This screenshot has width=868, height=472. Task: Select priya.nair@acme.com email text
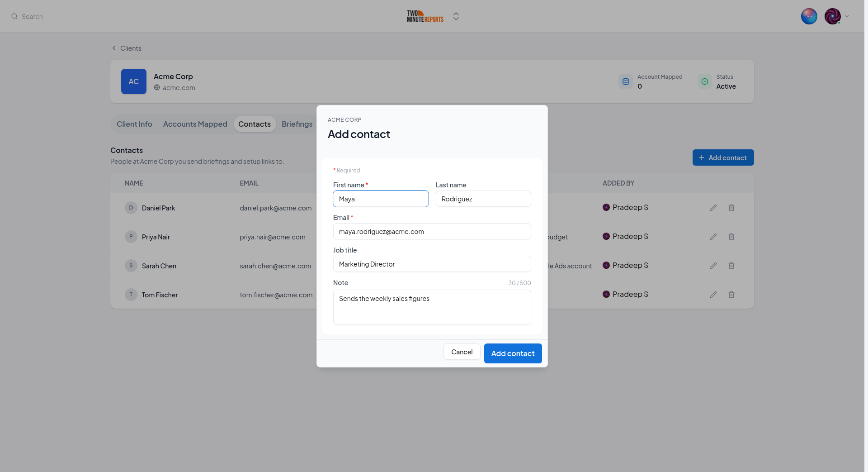273,237
